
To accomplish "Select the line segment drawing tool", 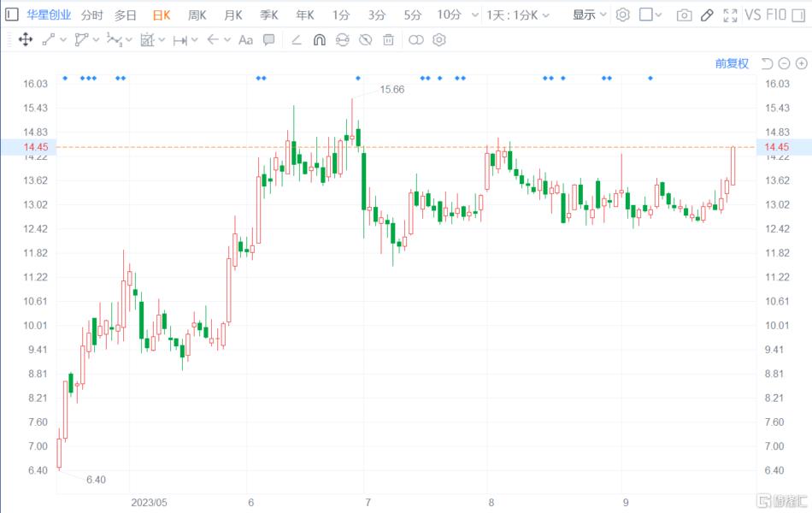I will (x=49, y=40).
